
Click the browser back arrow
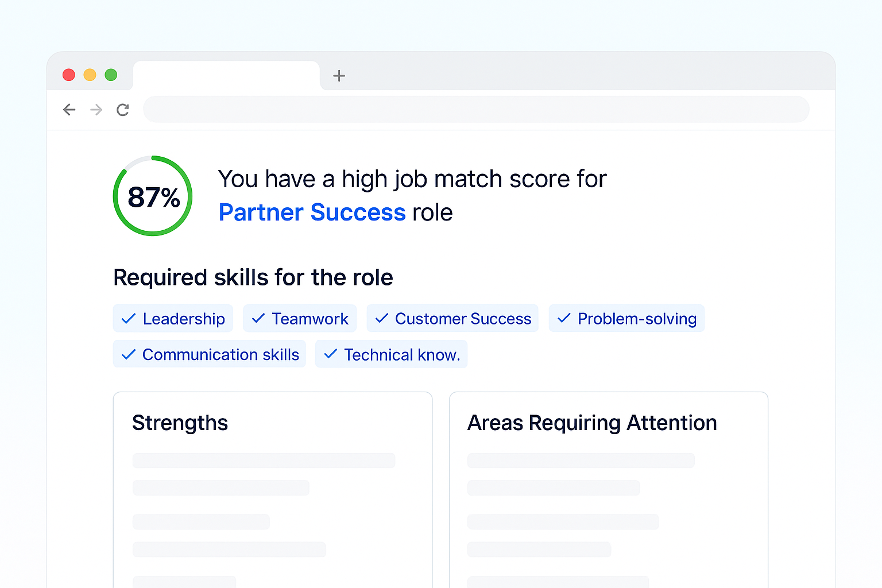pos(69,110)
